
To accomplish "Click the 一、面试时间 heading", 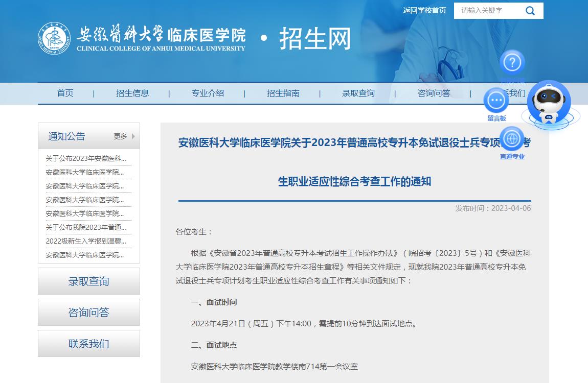I will [214, 302].
